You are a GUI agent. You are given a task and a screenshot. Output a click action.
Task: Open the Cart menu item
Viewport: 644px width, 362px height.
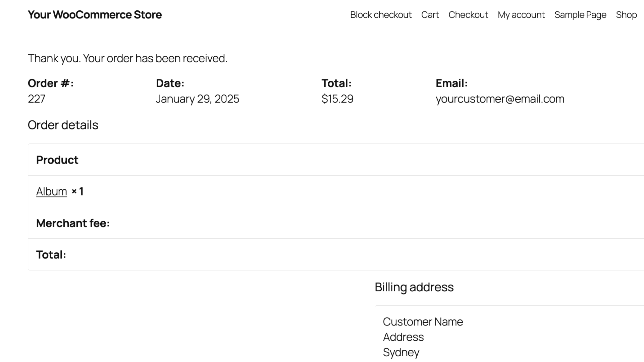click(x=430, y=15)
